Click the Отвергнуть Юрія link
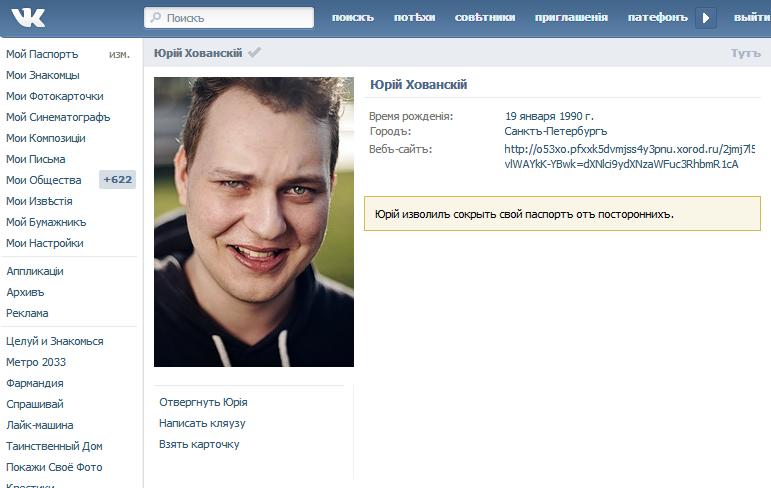The height and width of the screenshot is (488, 771). tap(203, 402)
